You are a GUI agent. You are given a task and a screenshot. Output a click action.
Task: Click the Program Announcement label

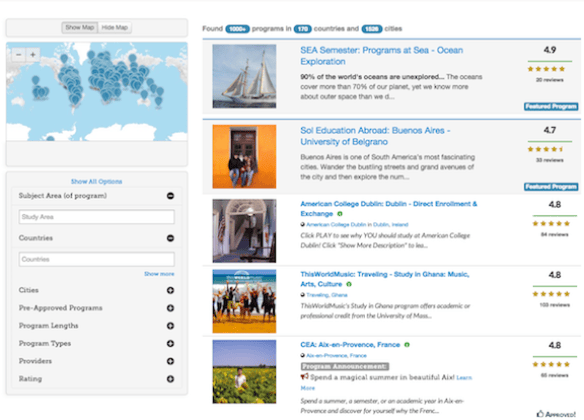(345, 366)
